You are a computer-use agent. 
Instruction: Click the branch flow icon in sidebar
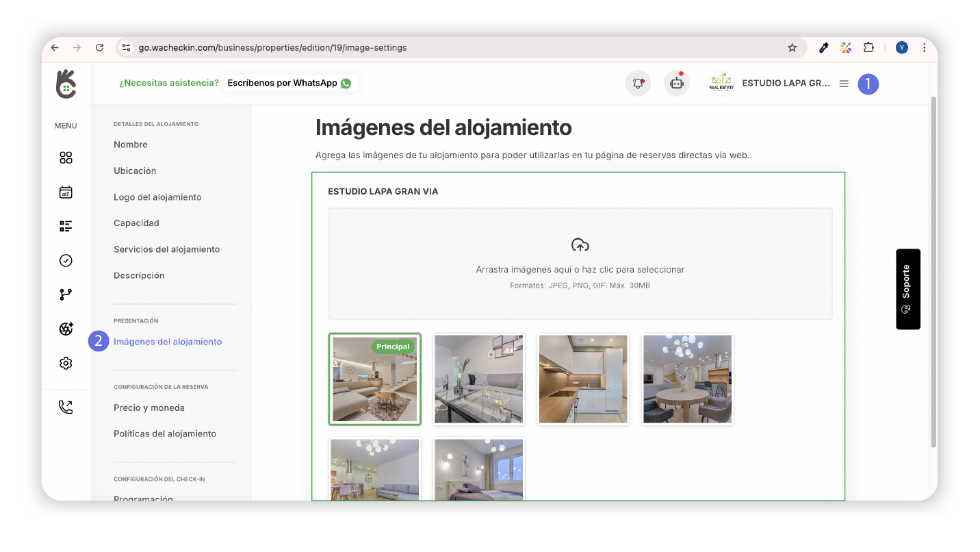[66, 294]
